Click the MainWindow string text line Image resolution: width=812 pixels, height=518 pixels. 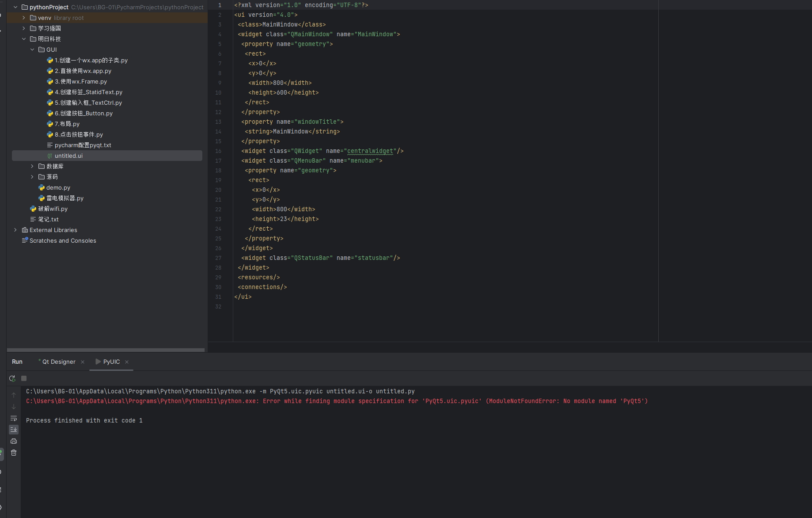tap(292, 131)
